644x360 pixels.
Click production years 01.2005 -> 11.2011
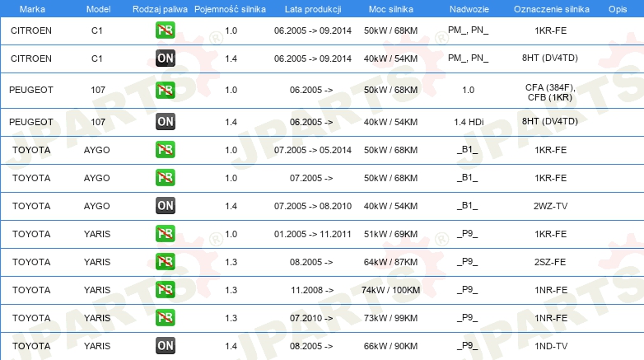tap(313, 234)
